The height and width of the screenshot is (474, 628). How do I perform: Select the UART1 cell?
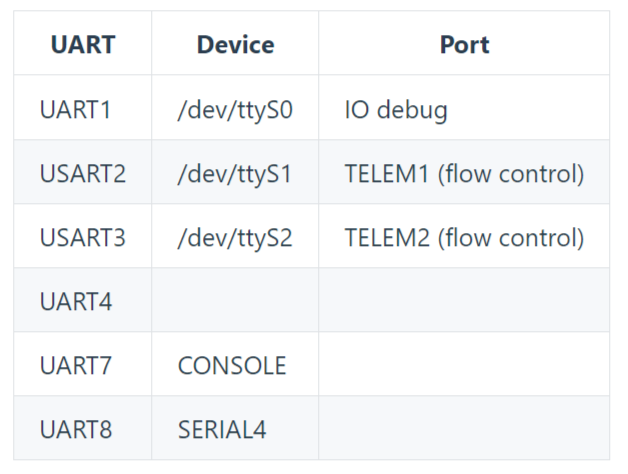pos(75,109)
